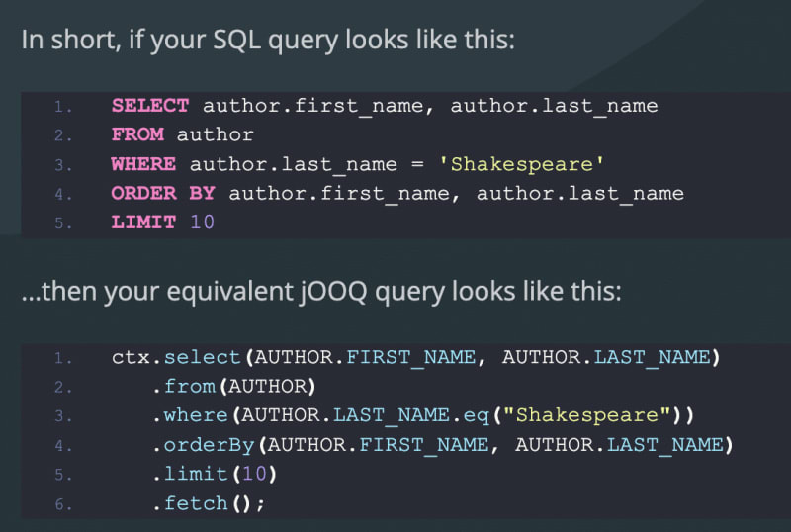
Task: Click the number 10 after LIMIT keyword
Action: (202, 222)
